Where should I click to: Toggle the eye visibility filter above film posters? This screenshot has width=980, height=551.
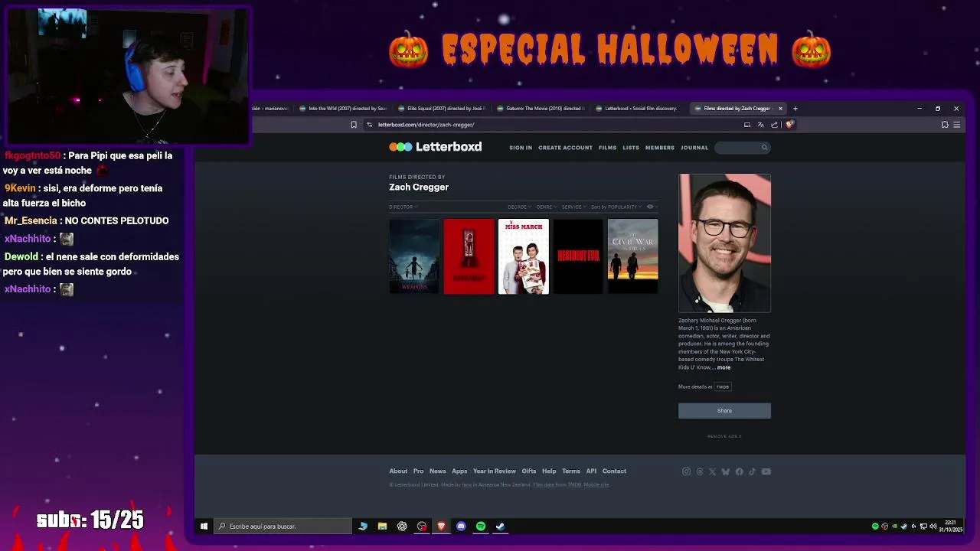(x=651, y=207)
